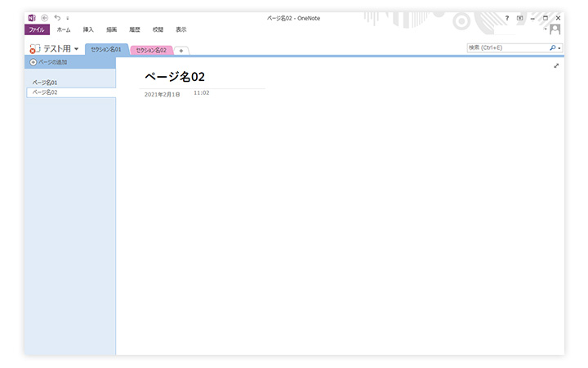Open Ribbon Display Options icon
588x368 pixels.
(x=519, y=18)
